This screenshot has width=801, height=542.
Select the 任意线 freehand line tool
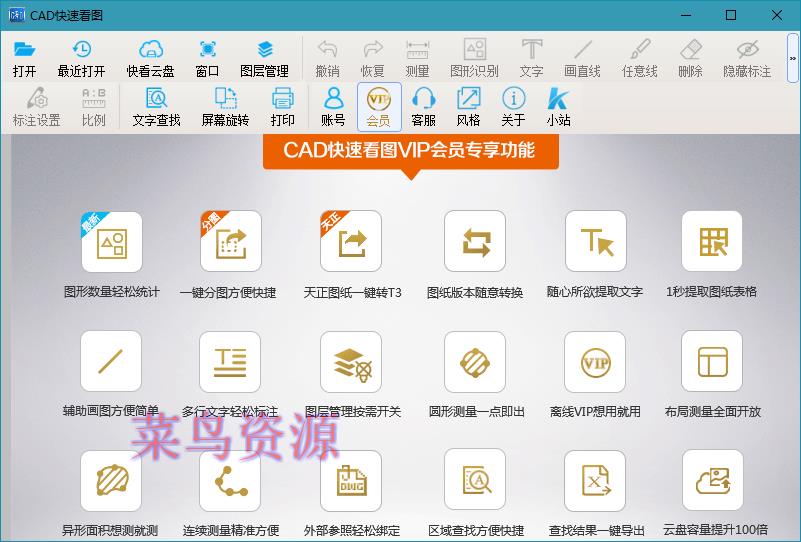(640, 58)
